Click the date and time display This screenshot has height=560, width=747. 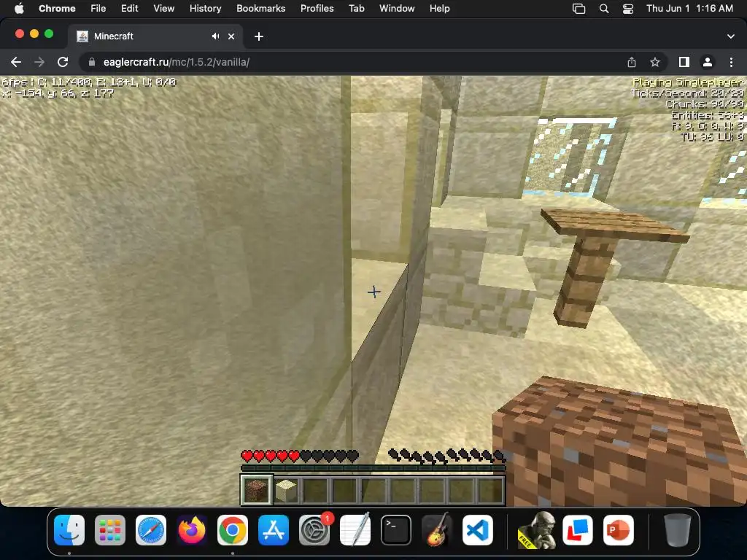click(689, 8)
